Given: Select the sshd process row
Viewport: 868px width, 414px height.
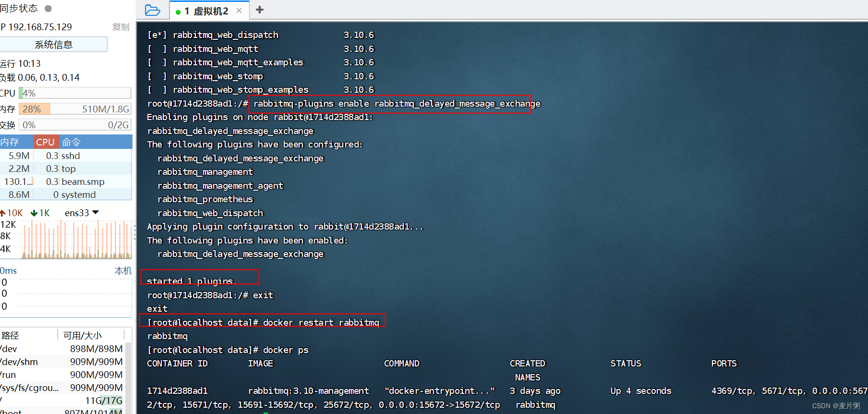Looking at the screenshot, I should 66,156.
